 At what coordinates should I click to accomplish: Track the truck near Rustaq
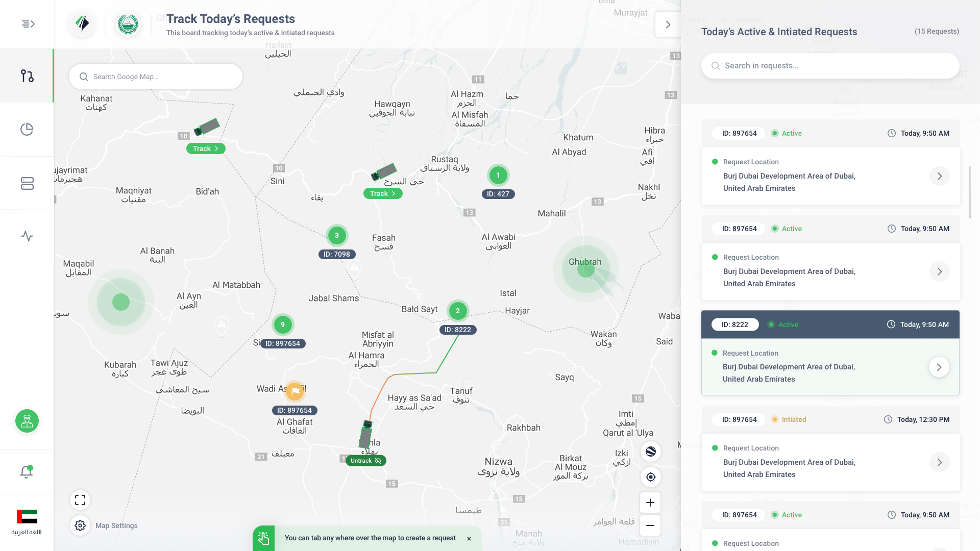[383, 193]
